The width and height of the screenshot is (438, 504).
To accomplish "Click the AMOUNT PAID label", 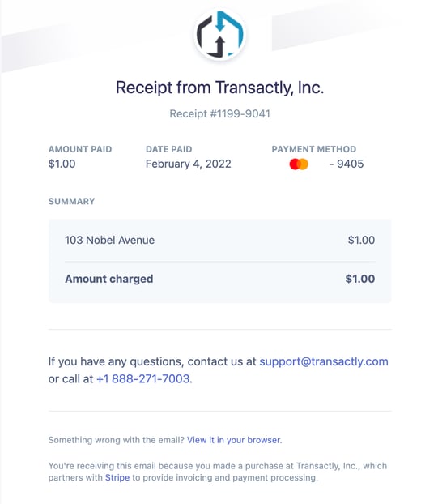I will pyautogui.click(x=80, y=149).
